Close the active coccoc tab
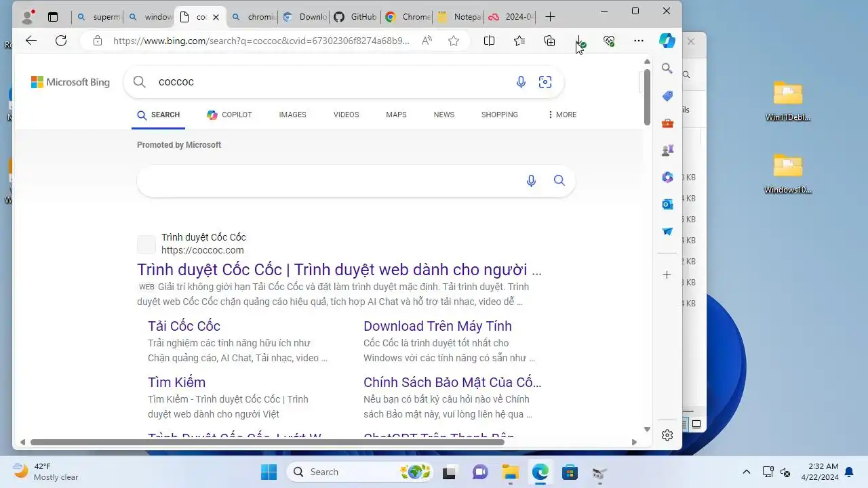The width and height of the screenshot is (868, 488). 216,17
